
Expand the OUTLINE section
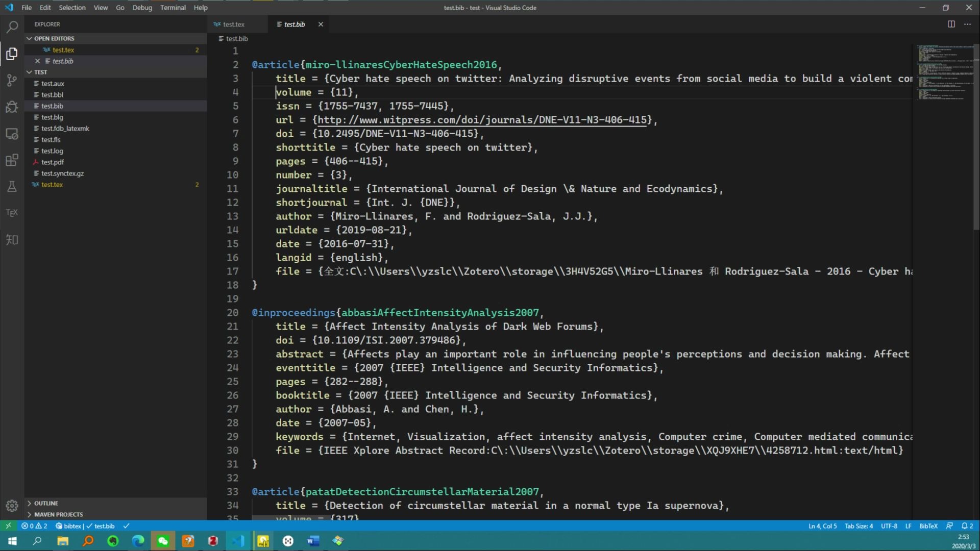[x=45, y=503]
